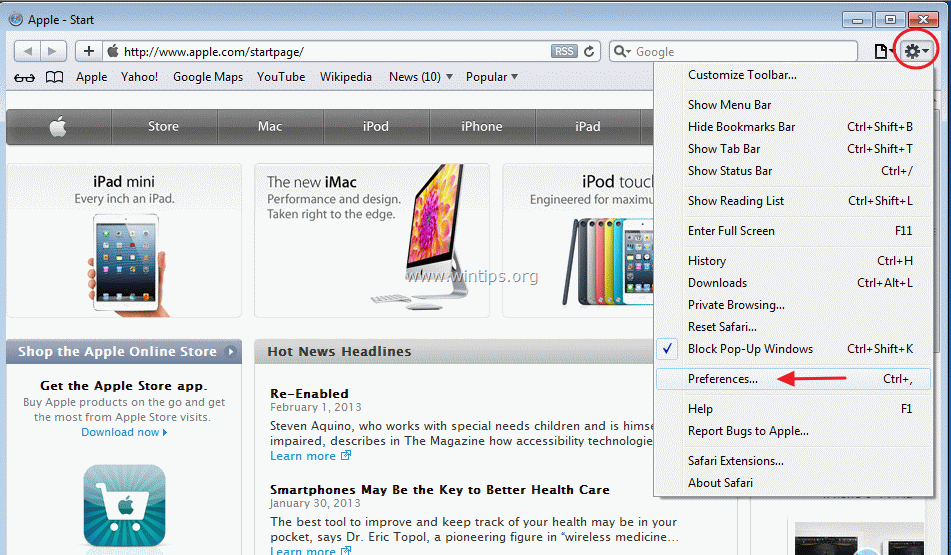Click the Apple logo navigation tab
This screenshot has height=555, width=951.
(58, 127)
